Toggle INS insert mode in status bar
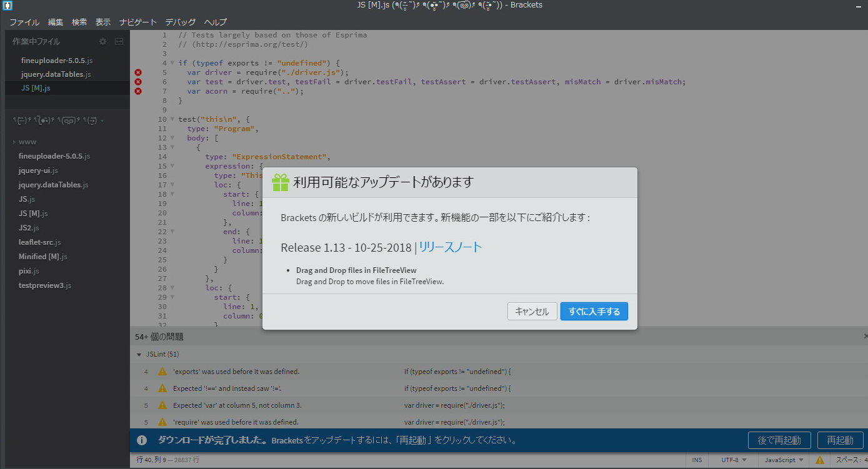868x469 pixels. click(x=697, y=460)
